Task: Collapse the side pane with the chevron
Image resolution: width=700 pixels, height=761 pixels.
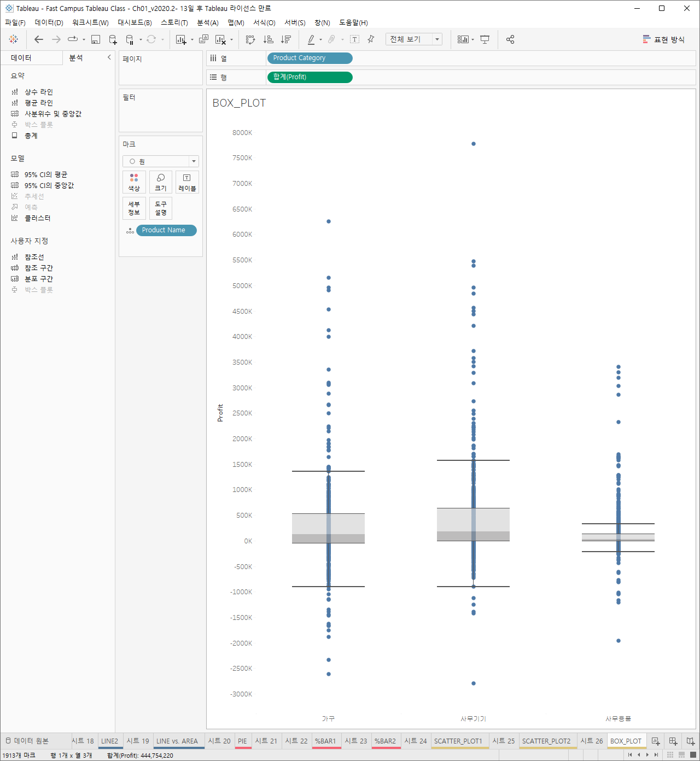Action: coord(109,57)
